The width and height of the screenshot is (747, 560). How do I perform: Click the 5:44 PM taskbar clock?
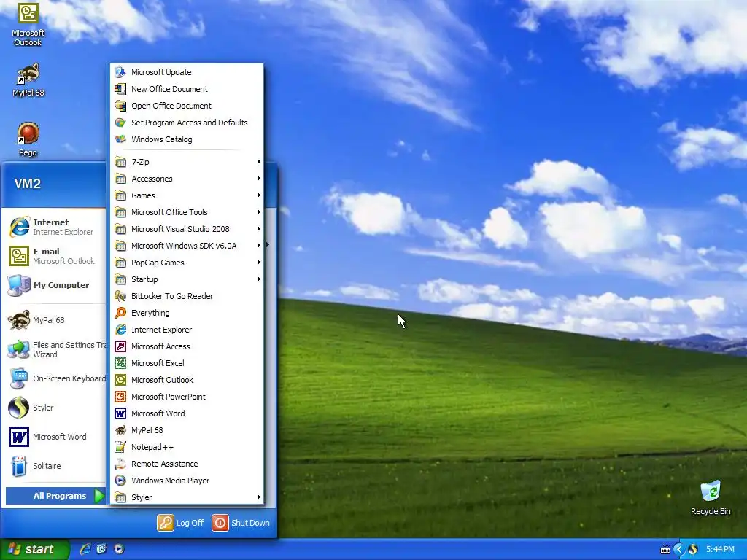[x=720, y=550]
